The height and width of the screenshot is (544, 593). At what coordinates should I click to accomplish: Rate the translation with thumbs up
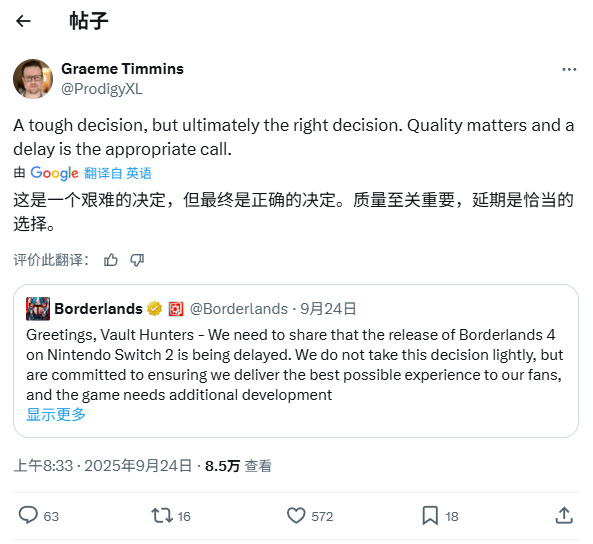pos(111,260)
